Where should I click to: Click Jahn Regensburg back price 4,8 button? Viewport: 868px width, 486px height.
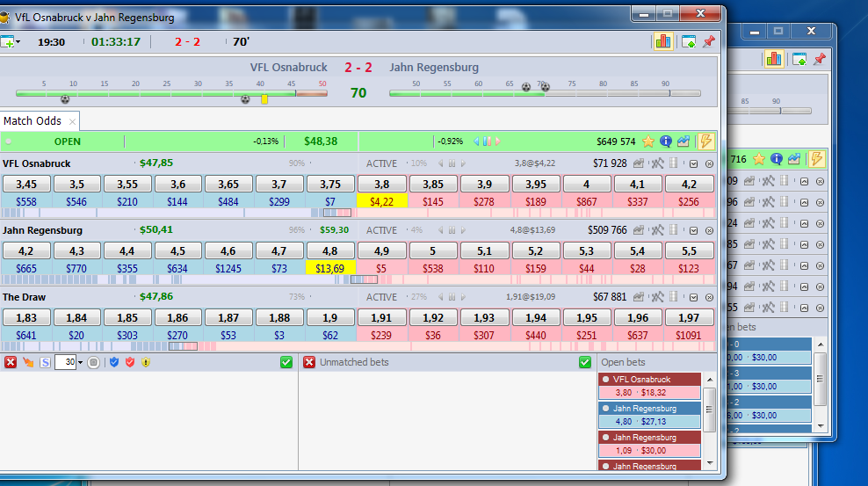coord(330,250)
